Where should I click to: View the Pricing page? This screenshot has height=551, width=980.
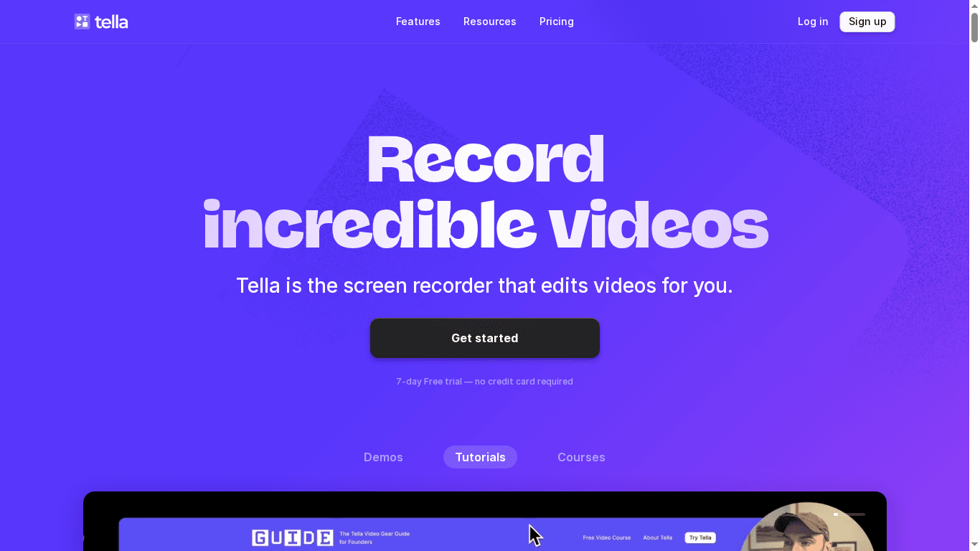556,22
